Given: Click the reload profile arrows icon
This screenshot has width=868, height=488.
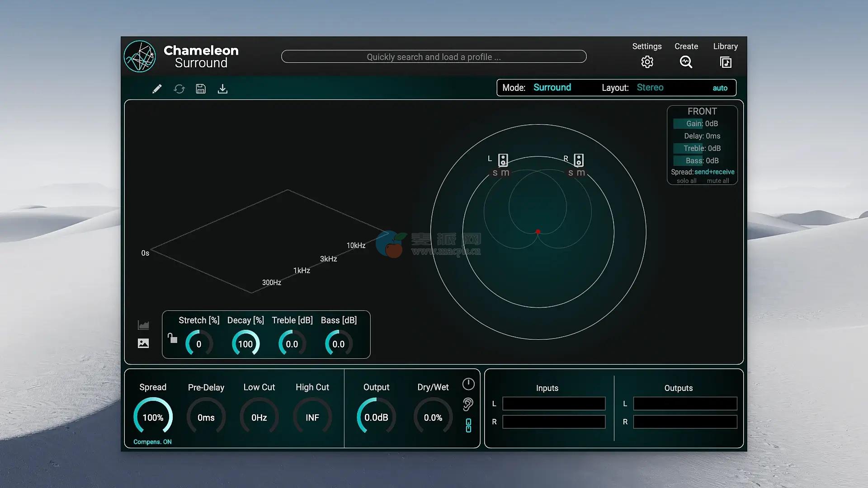Looking at the screenshot, I should 179,89.
